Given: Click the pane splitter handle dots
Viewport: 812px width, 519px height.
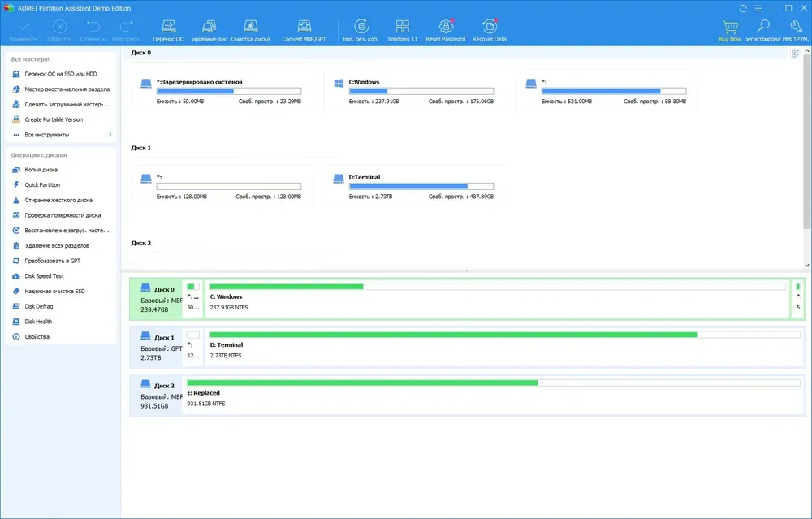Looking at the screenshot, I should click(x=466, y=271).
